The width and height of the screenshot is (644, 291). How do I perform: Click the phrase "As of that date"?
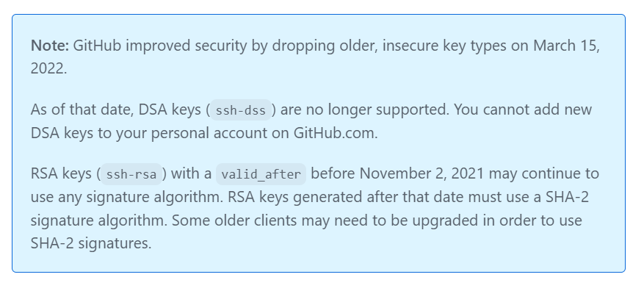[x=80, y=109]
